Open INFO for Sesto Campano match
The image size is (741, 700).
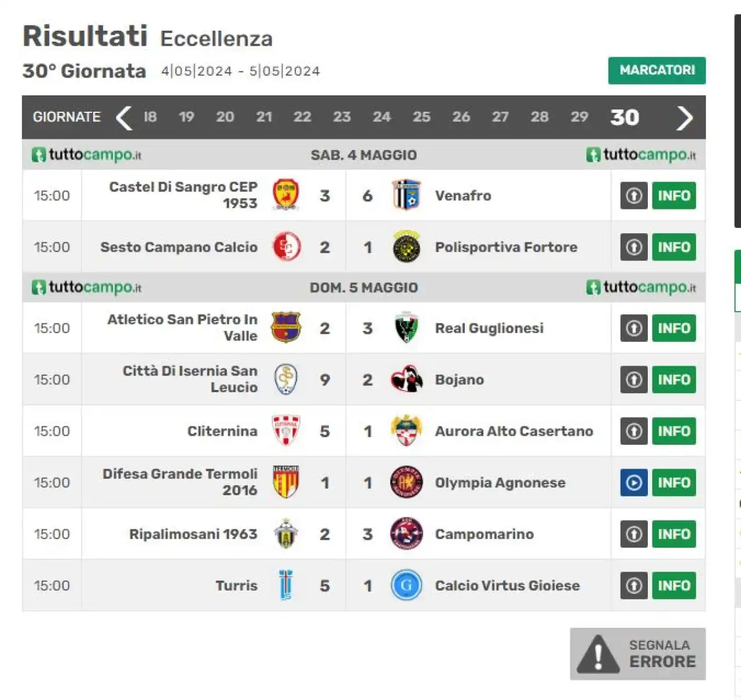674,247
